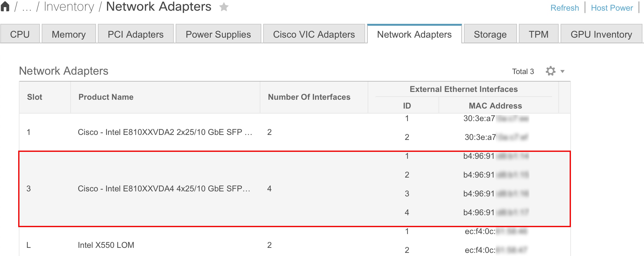Open the table settings gear icon
This screenshot has width=644, height=256.
(551, 71)
